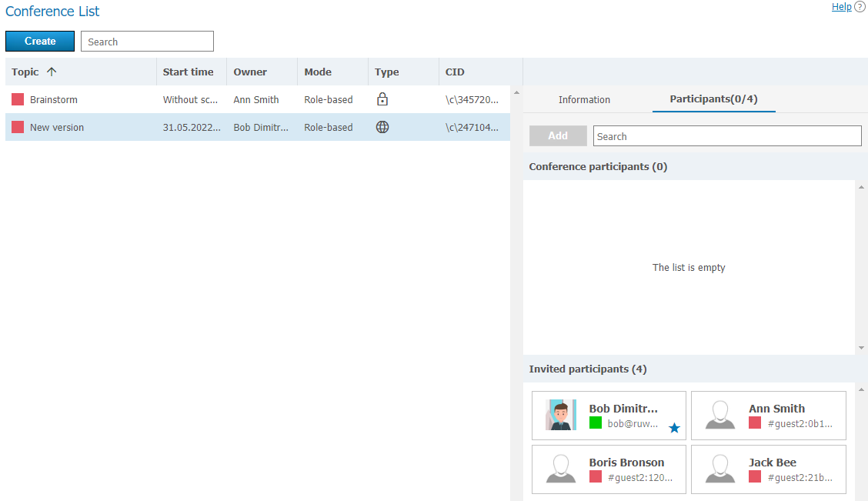Click the conference list Search field
This screenshot has height=501, width=868.
point(147,42)
